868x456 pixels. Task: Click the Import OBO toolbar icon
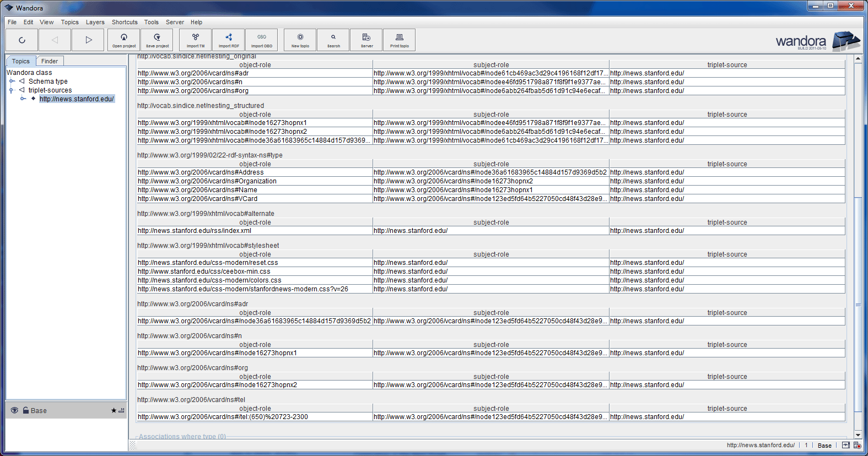(x=262, y=40)
